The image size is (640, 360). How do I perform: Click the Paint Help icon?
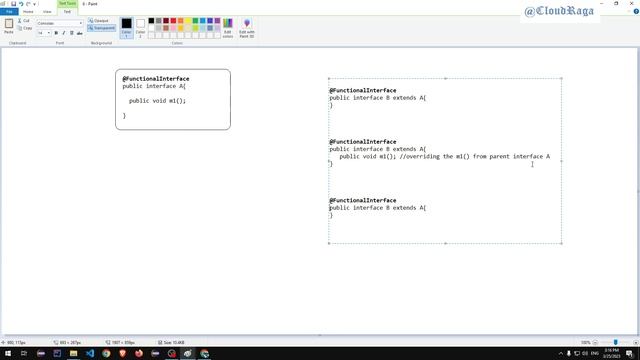click(x=636, y=11)
